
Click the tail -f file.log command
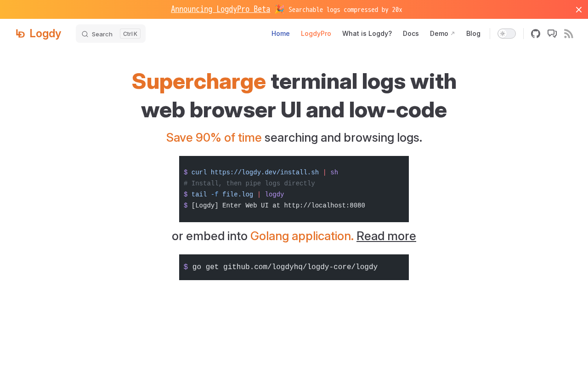(234, 195)
